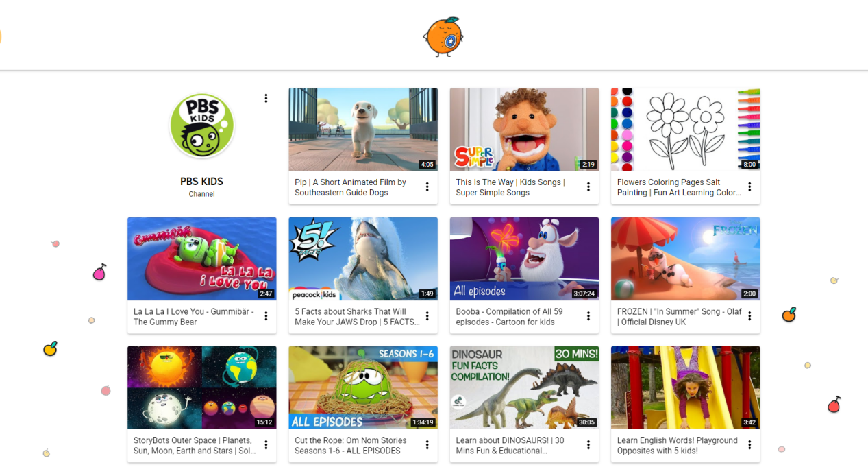Play the StoryBots planets thumbnail

(x=202, y=387)
